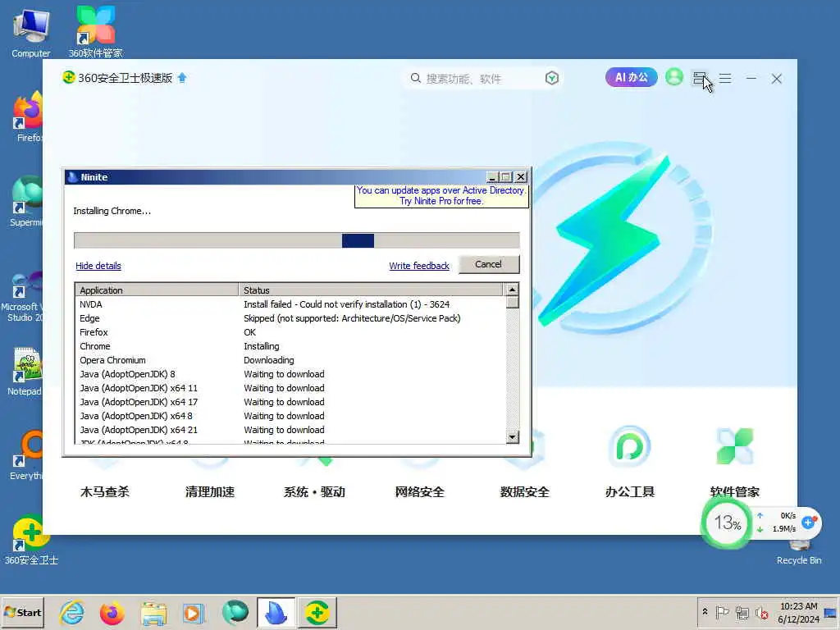840x630 pixels.
Task: Open Supermium from the taskbar
Action: [235, 613]
